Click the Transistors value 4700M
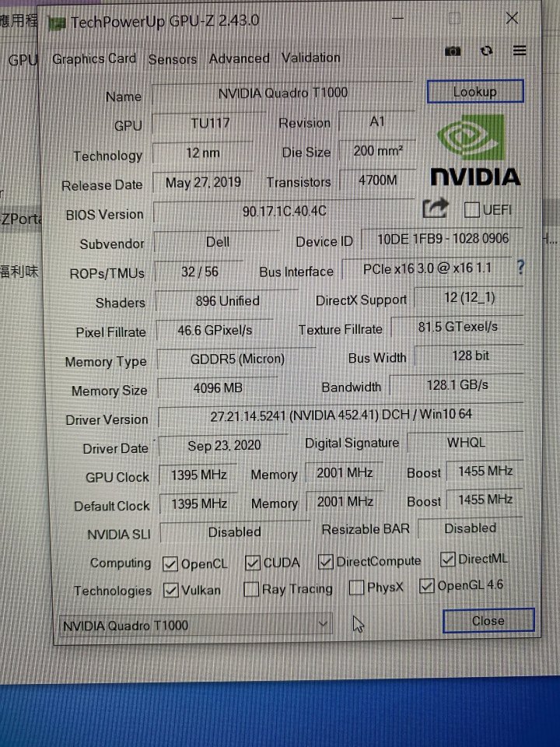560x747 pixels. (377, 181)
